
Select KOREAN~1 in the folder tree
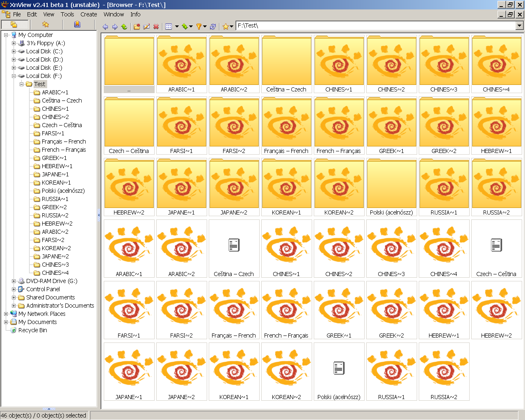[56, 183]
